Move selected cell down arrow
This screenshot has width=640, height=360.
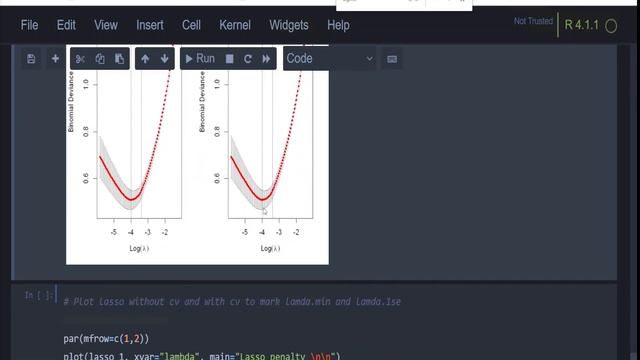tap(164, 59)
